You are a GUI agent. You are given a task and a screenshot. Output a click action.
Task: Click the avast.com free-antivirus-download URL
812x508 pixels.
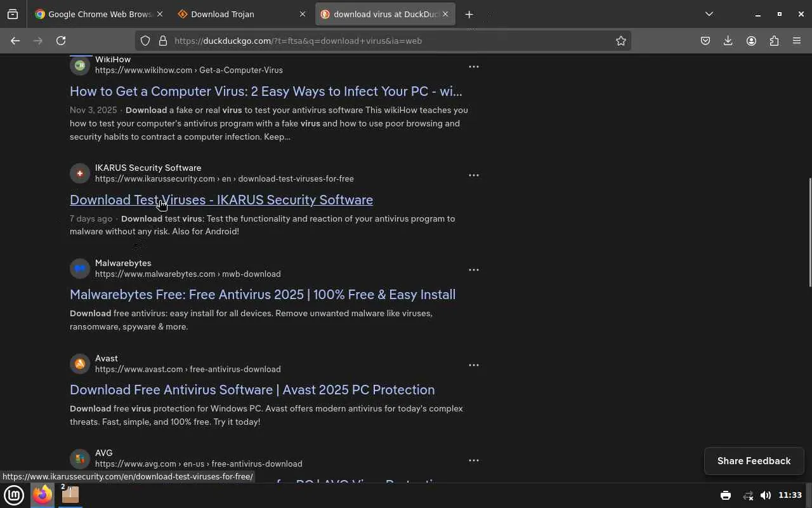coord(188,370)
